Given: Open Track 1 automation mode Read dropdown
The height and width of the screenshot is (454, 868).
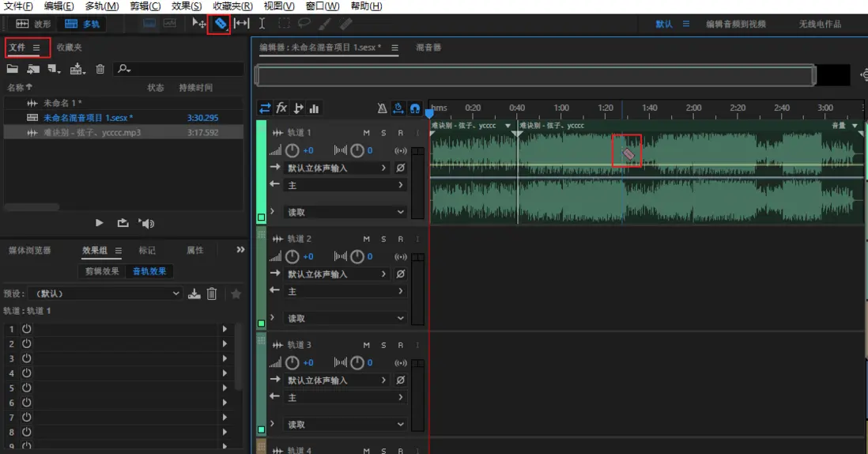Looking at the screenshot, I should coord(345,212).
